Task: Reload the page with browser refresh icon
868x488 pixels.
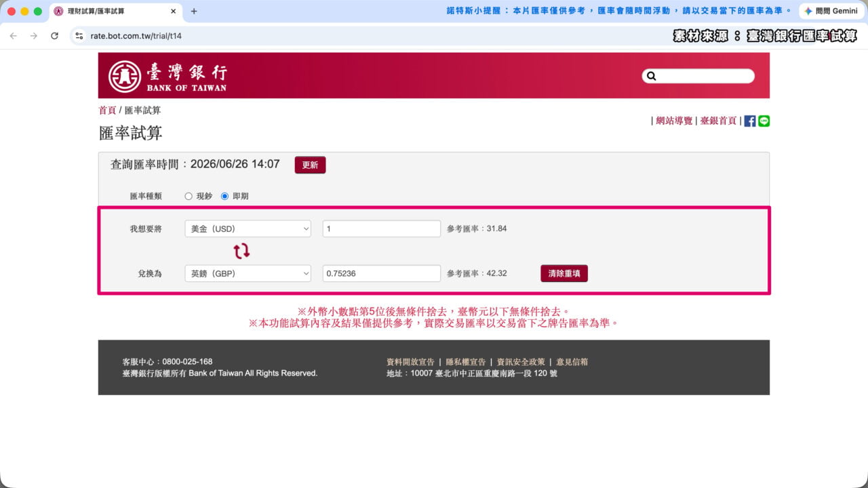Action: pyautogui.click(x=54, y=36)
